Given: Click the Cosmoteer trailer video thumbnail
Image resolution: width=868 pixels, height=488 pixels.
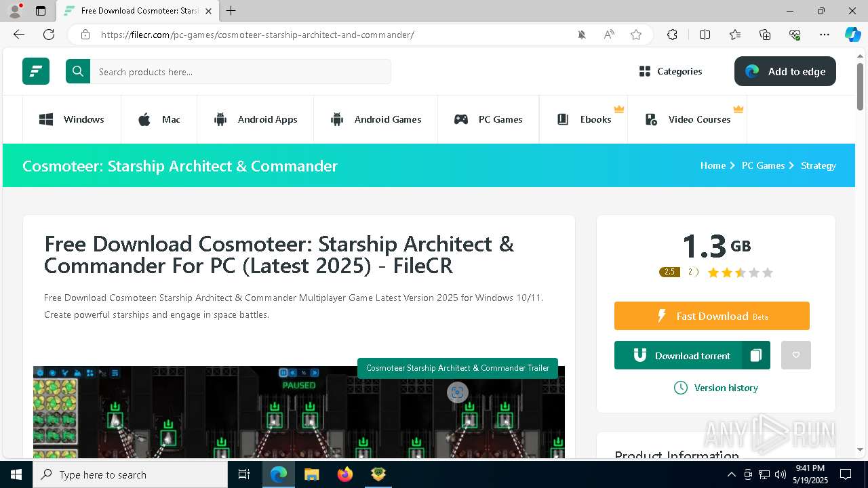Looking at the screenshot, I should [299, 412].
